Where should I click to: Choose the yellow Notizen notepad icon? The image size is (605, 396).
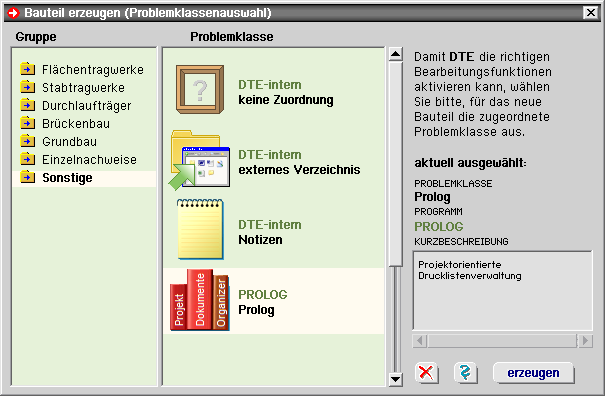pos(200,229)
